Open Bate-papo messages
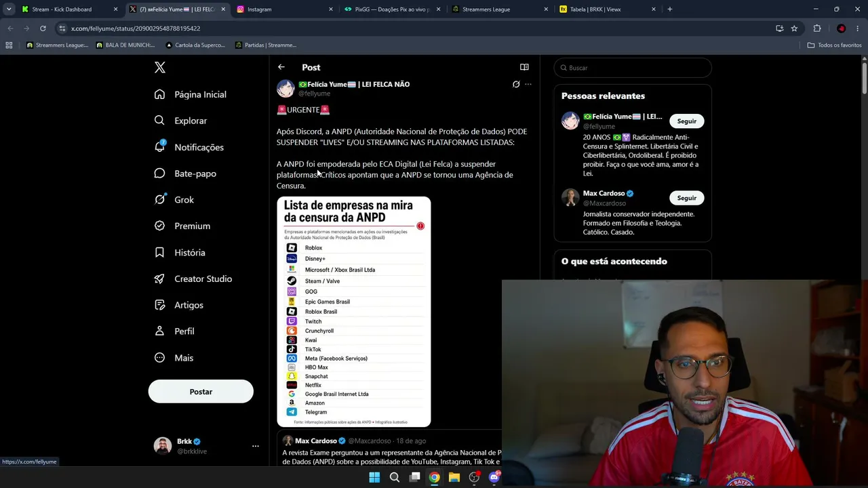Image resolution: width=868 pixels, height=488 pixels. pos(186,174)
